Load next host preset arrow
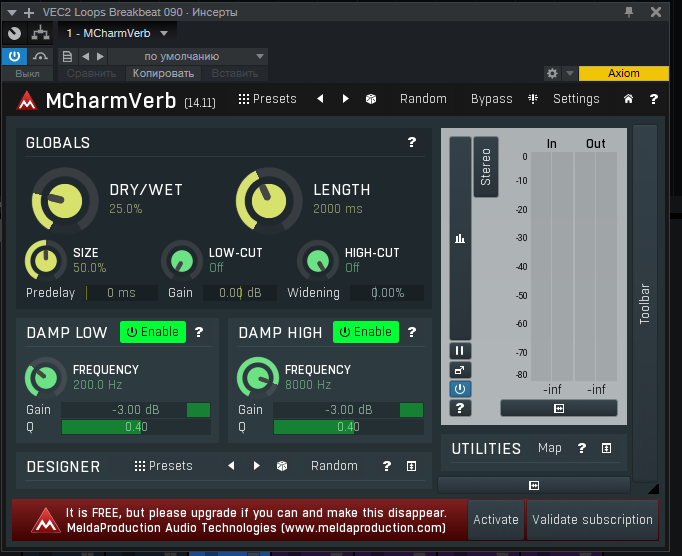682x556 pixels. [100, 56]
